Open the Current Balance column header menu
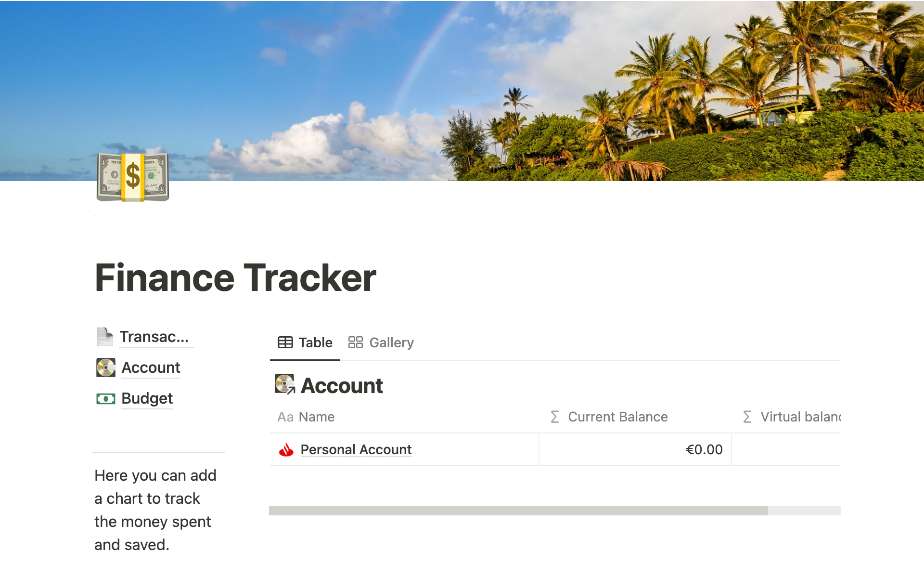Viewport: 924px width, 578px height. (x=617, y=417)
